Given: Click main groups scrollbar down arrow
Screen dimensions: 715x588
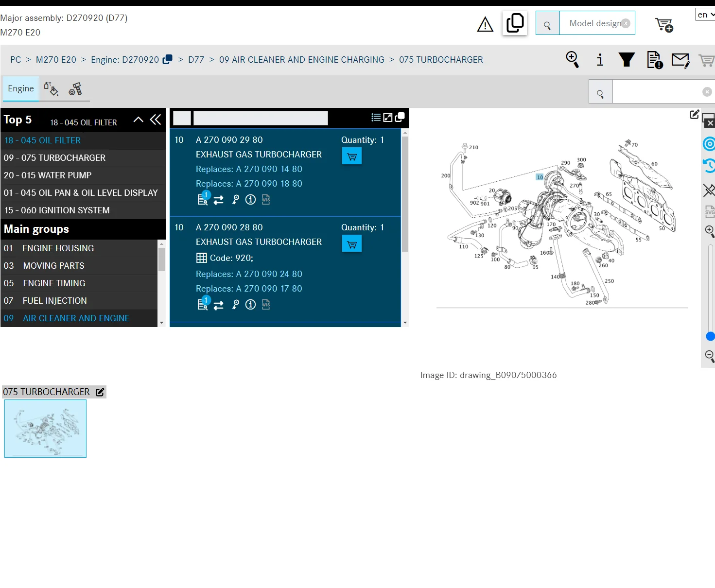Looking at the screenshot, I should [x=161, y=323].
